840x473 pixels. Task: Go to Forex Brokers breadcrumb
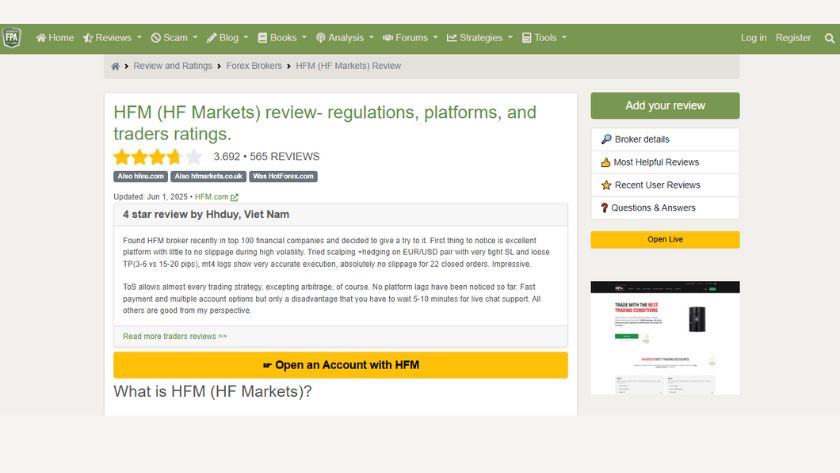coord(254,66)
